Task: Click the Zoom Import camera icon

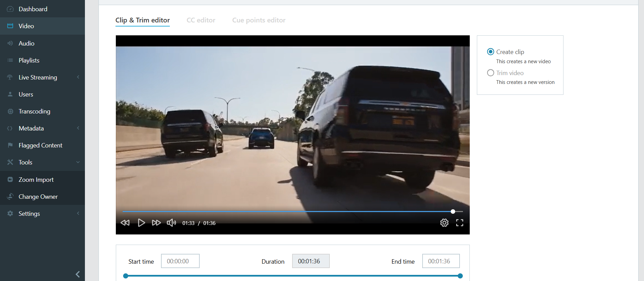Action: (10, 179)
